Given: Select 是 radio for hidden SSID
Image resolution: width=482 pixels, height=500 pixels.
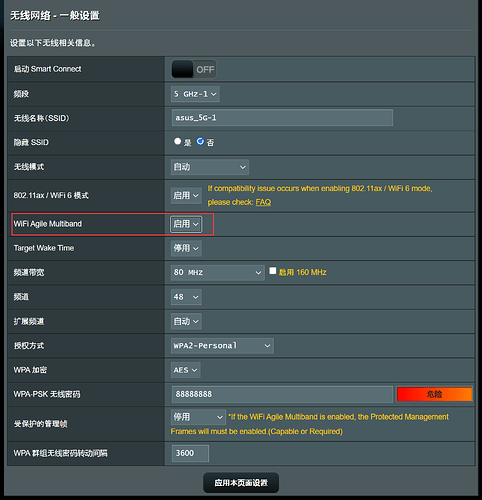Looking at the screenshot, I should point(177,142).
